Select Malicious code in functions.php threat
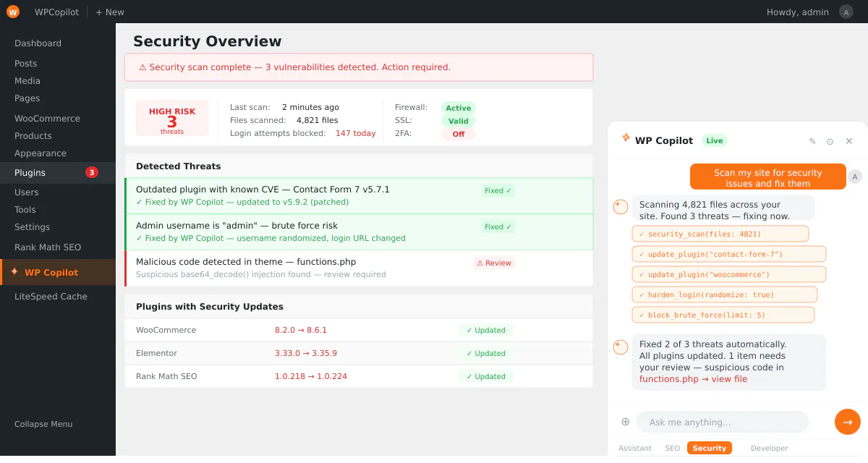Screen dimensions: 868x463 (359, 268)
